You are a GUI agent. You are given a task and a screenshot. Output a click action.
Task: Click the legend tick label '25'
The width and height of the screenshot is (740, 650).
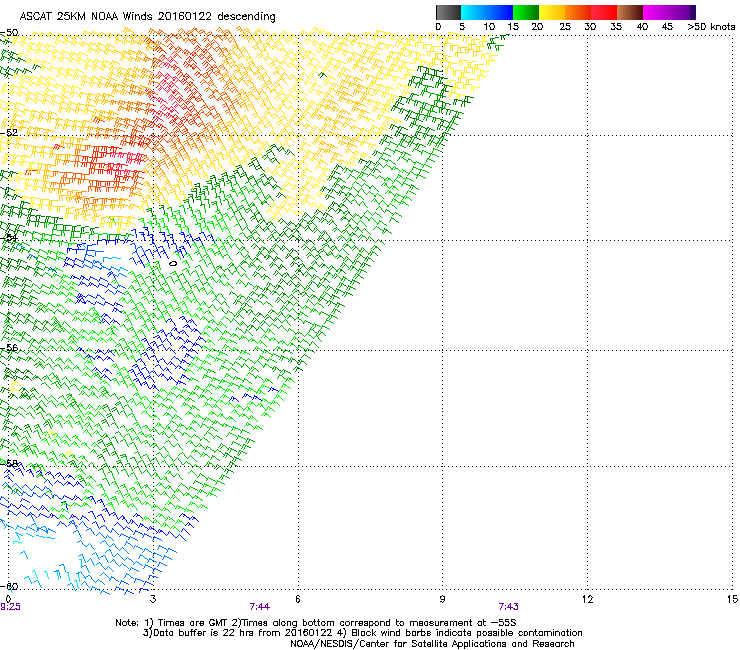point(565,26)
